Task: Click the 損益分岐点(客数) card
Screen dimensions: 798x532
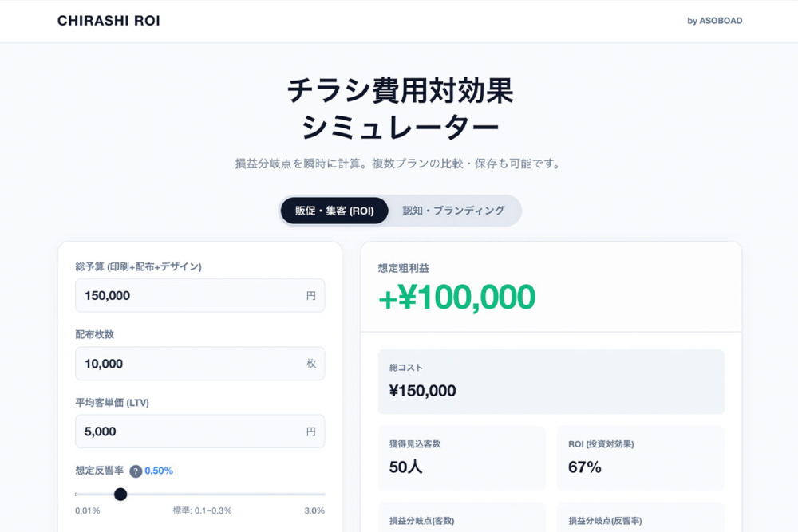Action: click(x=461, y=520)
